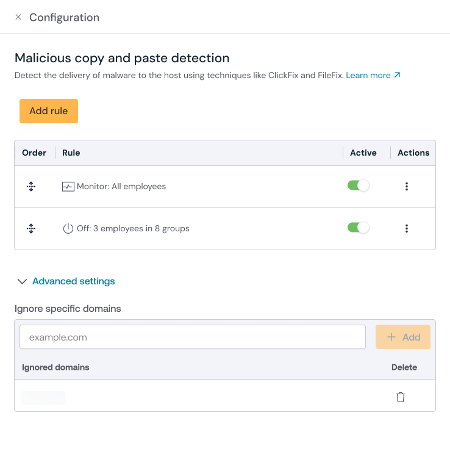Close the Configuration panel
The width and height of the screenshot is (450, 476).
[x=18, y=17]
